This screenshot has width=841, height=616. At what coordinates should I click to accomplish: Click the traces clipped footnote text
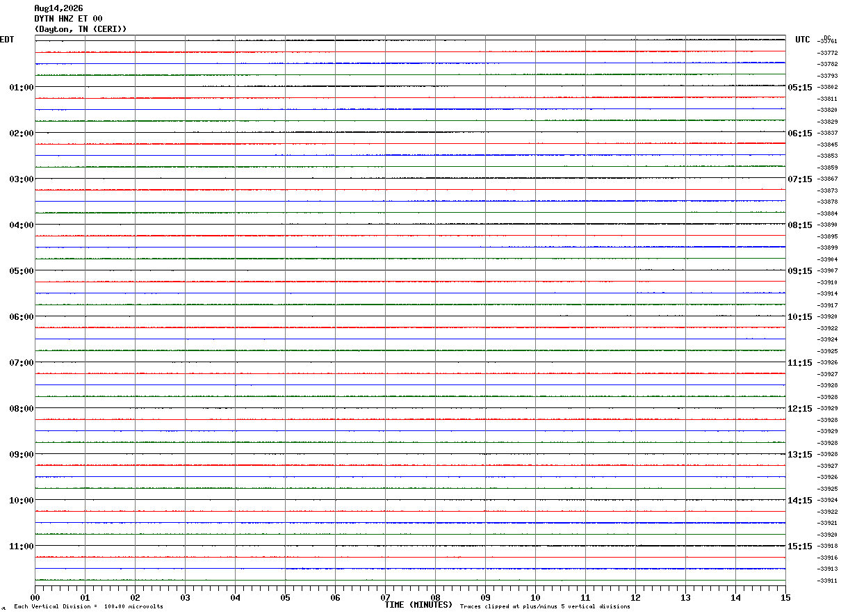pos(545,606)
